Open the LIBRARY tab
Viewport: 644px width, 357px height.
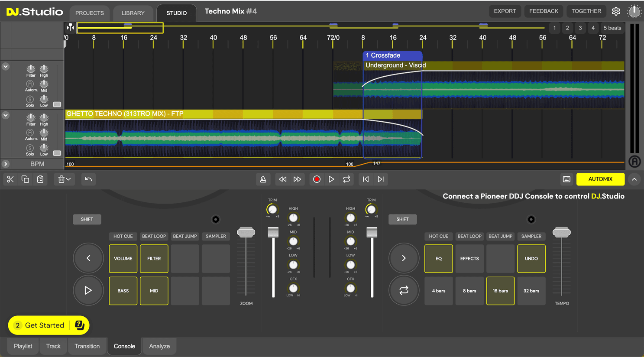(x=133, y=13)
